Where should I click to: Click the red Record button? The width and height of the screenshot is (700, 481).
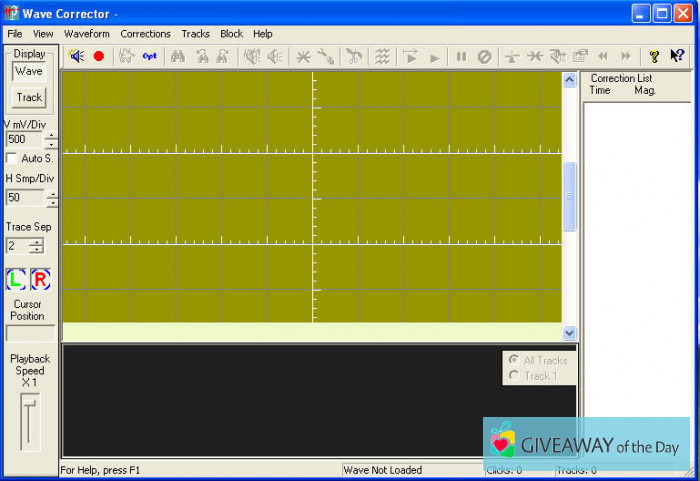click(98, 57)
